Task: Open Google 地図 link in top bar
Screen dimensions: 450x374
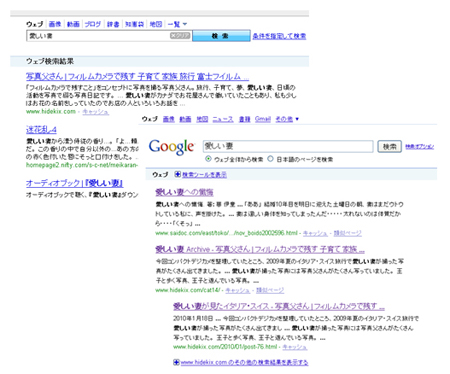Action: pyautogui.click(x=202, y=119)
